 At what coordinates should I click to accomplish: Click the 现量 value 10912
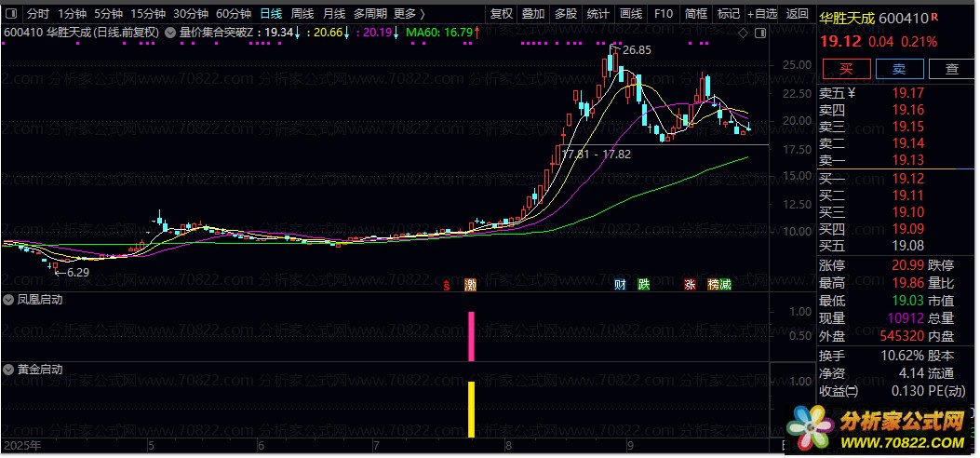click(x=905, y=318)
